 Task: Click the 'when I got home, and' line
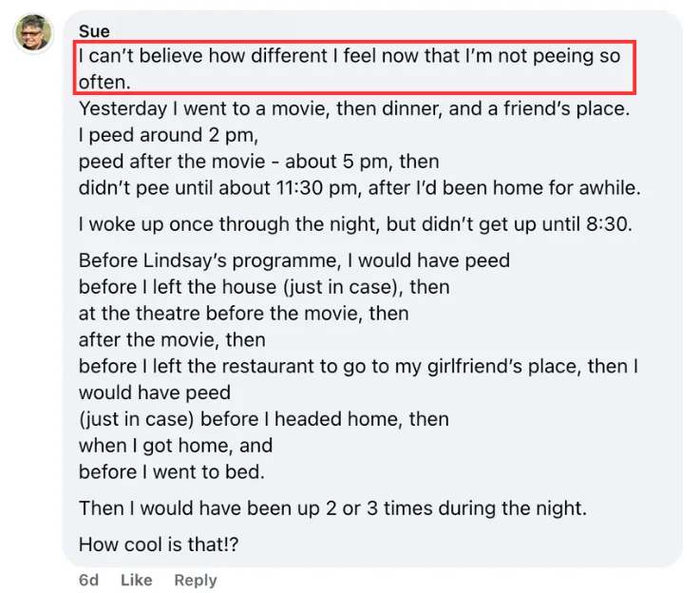(x=176, y=445)
